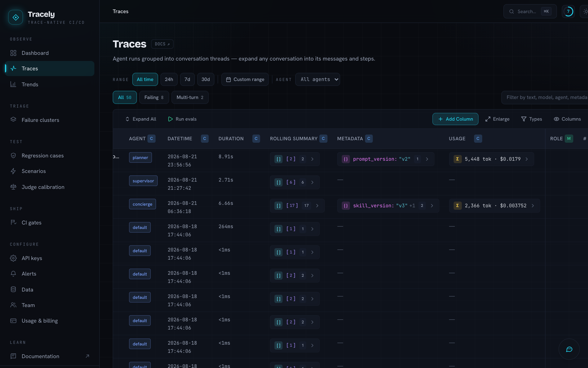The image size is (588, 368).
Task: Click the Tracely diamond logo icon
Action: click(x=16, y=17)
